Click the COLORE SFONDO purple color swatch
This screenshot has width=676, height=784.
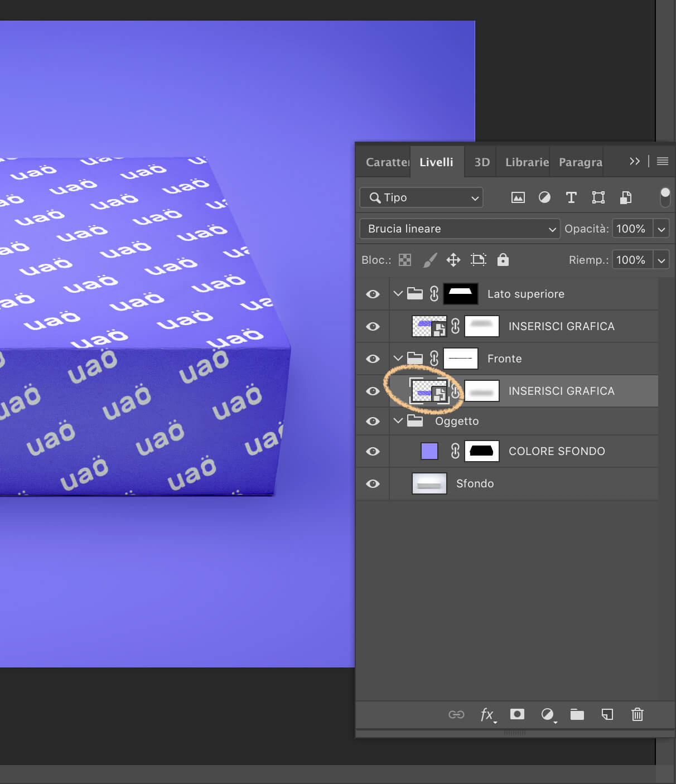429,451
